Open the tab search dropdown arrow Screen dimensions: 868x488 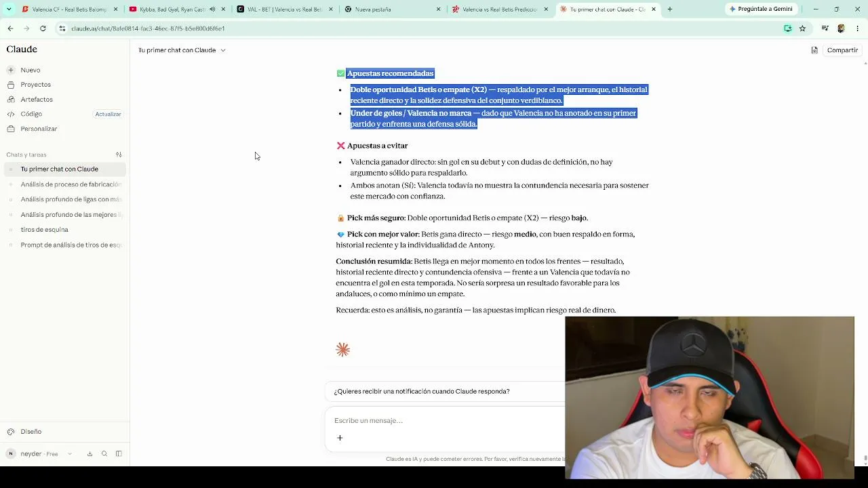click(x=8, y=9)
